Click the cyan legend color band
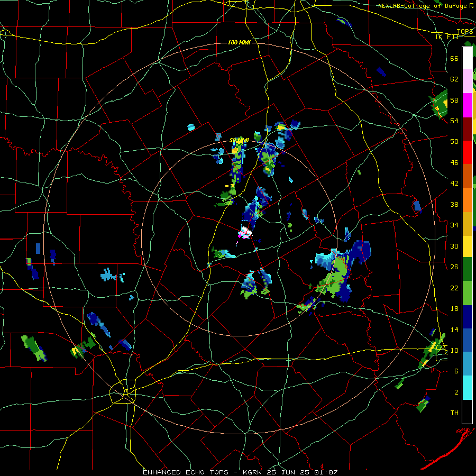 [x=467, y=388]
